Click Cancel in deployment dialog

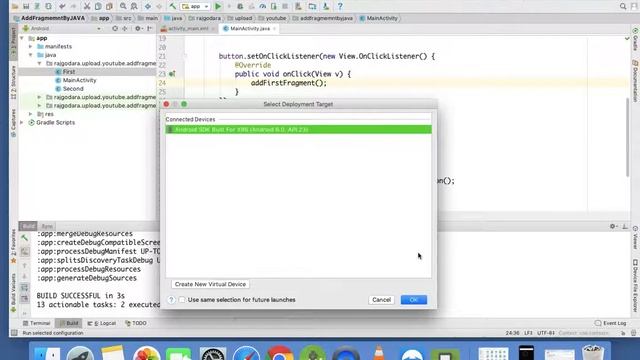[381, 300]
